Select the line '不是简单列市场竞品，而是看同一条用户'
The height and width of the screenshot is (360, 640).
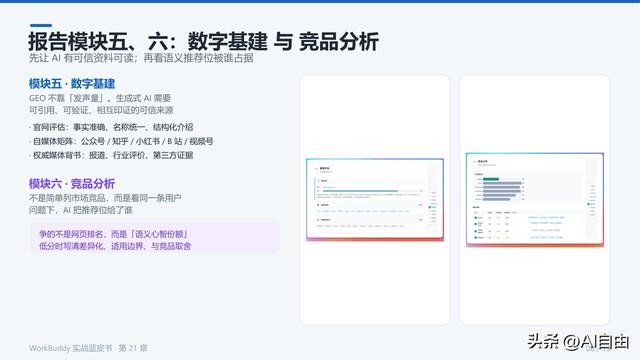coord(105,198)
